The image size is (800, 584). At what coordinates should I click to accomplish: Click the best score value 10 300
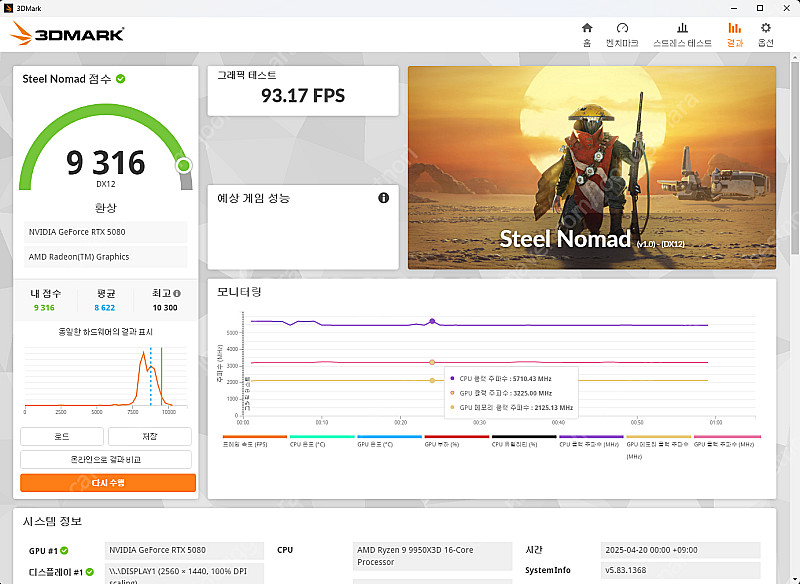(x=165, y=308)
